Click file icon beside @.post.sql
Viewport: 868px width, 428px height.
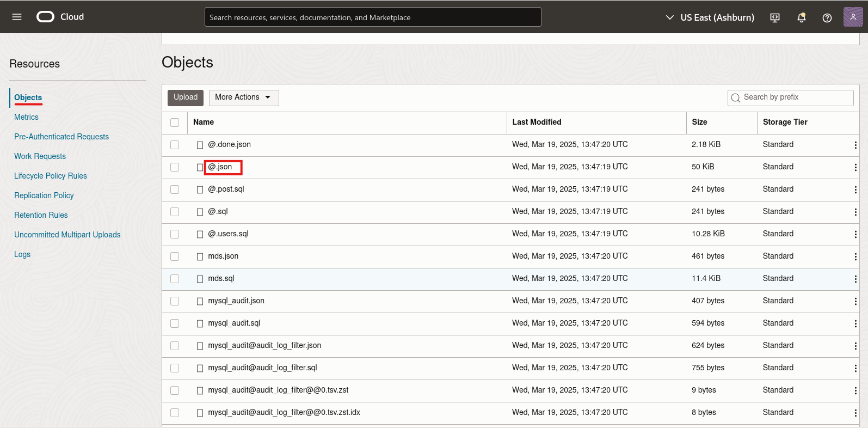pyautogui.click(x=200, y=189)
